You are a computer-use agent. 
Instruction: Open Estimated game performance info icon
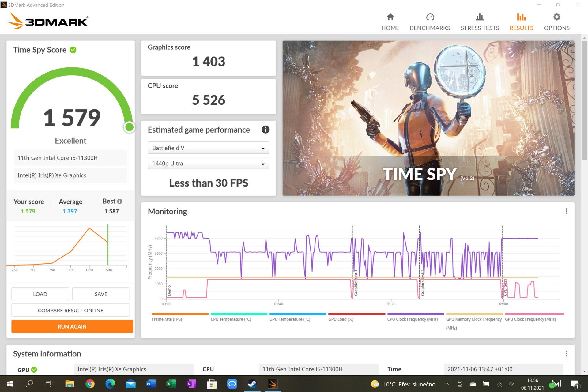[x=266, y=130]
